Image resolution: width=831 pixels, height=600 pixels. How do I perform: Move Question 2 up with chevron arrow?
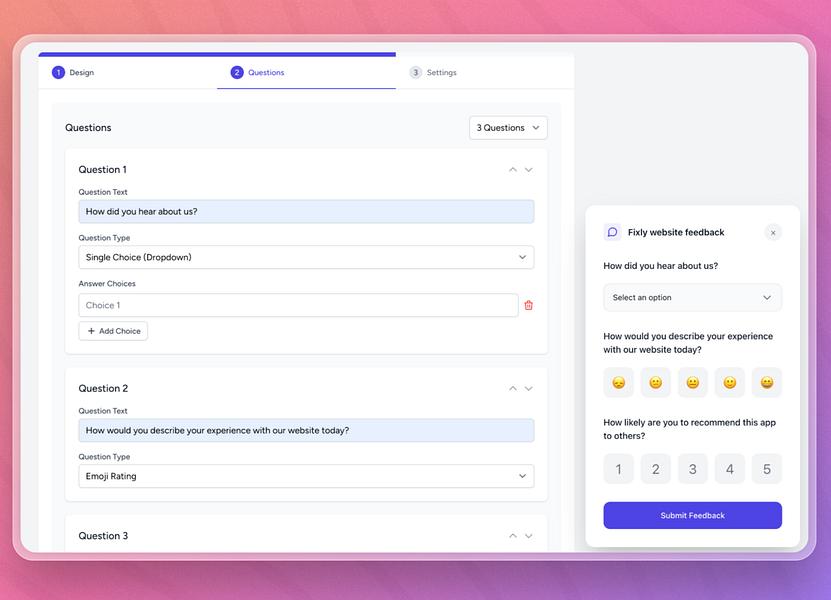pyautogui.click(x=512, y=389)
